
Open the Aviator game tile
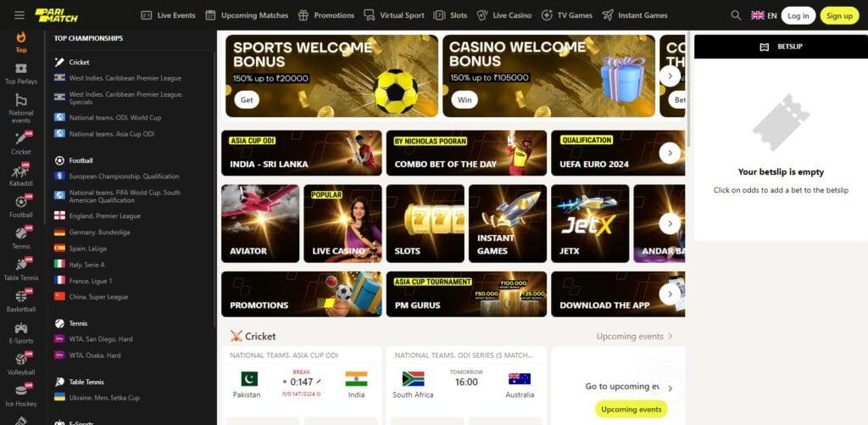tap(260, 223)
